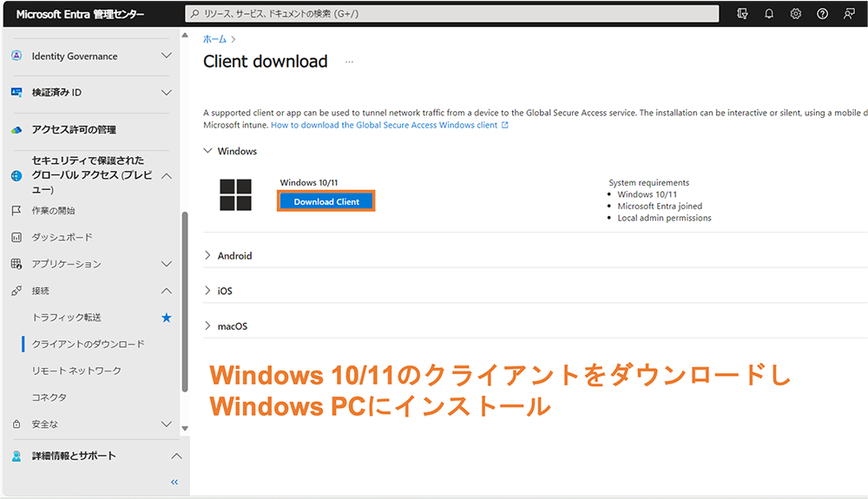Open the ellipsis menu beside Client download
Screen dimensions: 868x499
pos(349,62)
